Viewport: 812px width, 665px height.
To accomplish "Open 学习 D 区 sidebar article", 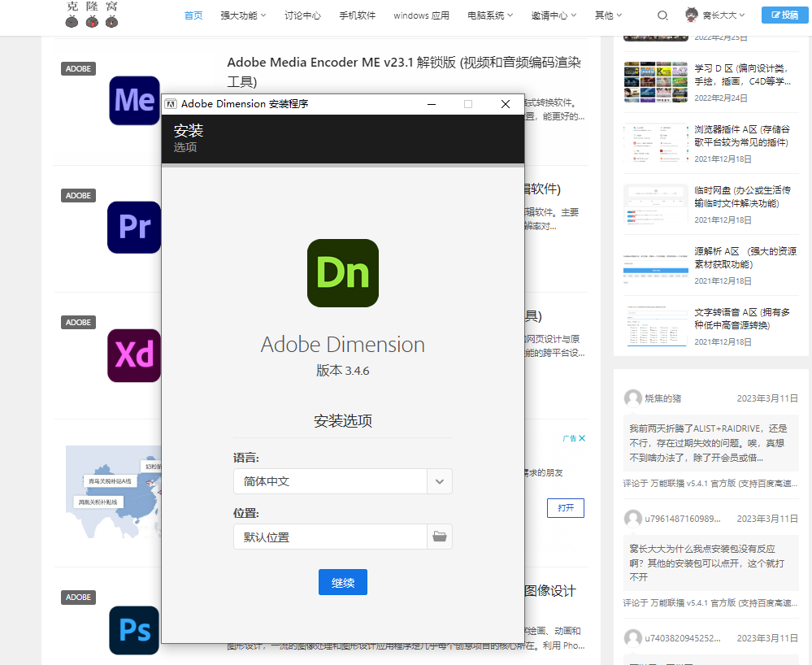I will coord(742,75).
